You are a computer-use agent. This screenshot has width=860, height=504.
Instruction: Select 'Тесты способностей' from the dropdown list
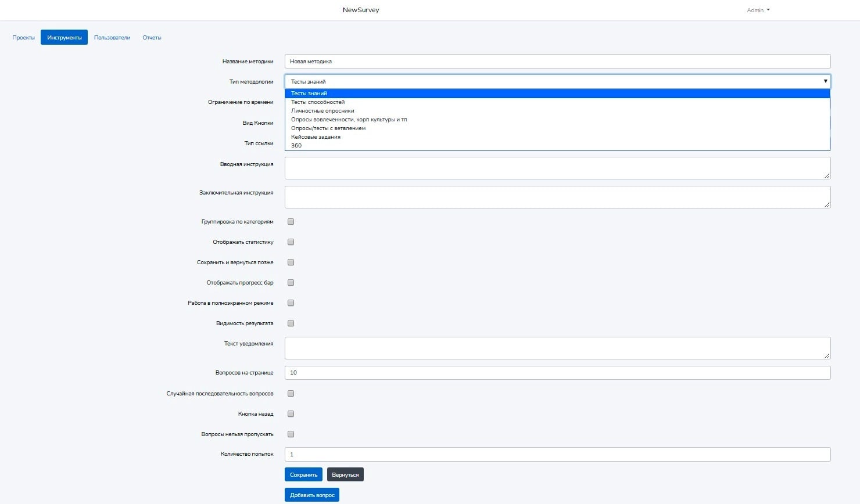[x=318, y=102]
